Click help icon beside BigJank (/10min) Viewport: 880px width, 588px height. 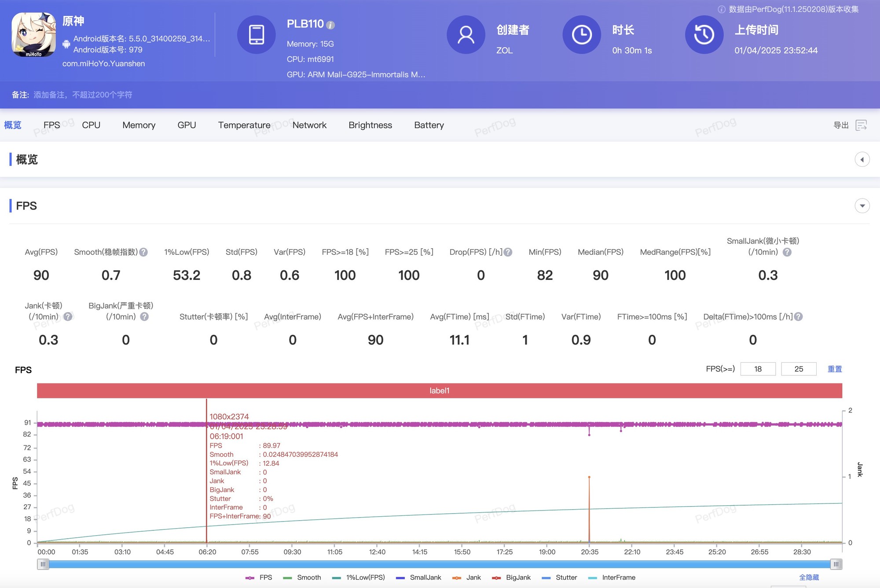[x=144, y=317]
